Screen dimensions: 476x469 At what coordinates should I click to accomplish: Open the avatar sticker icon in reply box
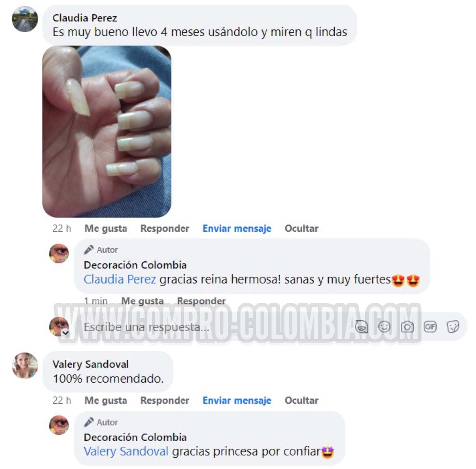coord(361,327)
